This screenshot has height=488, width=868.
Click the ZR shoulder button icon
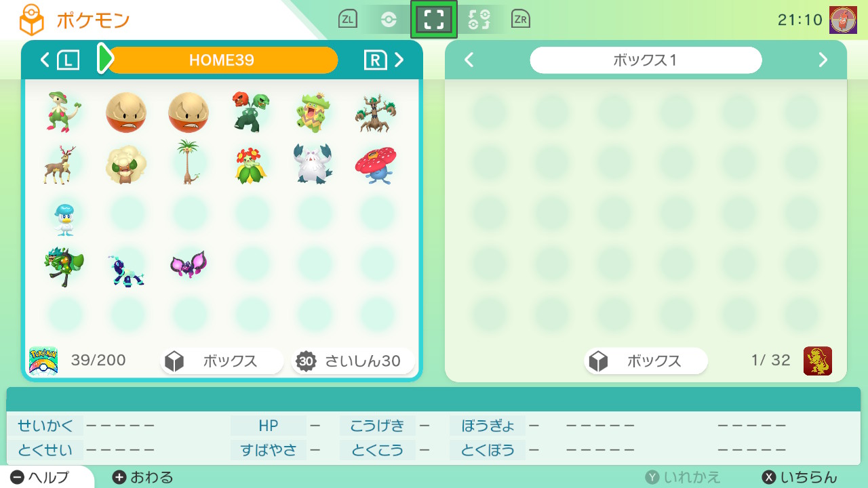coord(521,20)
